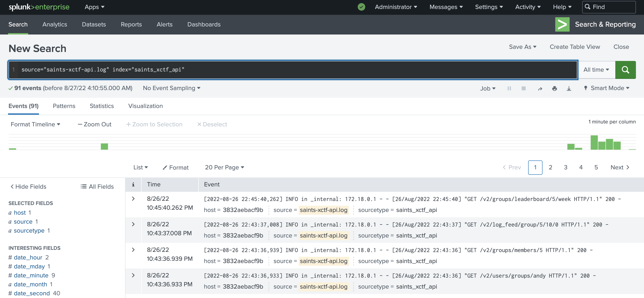644x298 pixels.
Task: Go to the Analytics tab
Action: pyautogui.click(x=55, y=24)
